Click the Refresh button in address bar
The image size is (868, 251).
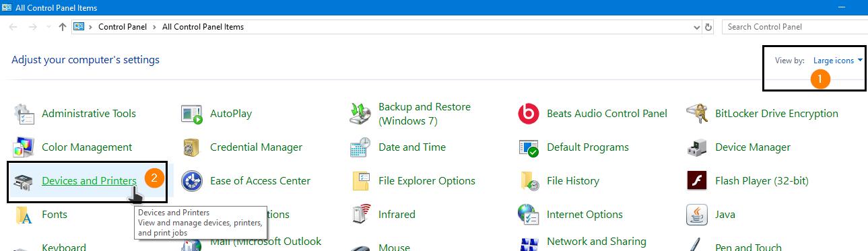tap(708, 27)
